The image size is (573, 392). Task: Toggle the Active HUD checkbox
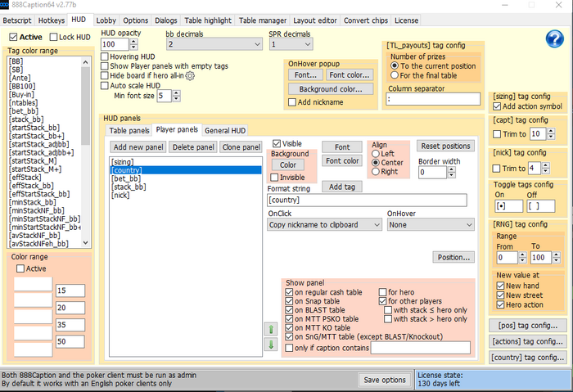pyautogui.click(x=14, y=37)
